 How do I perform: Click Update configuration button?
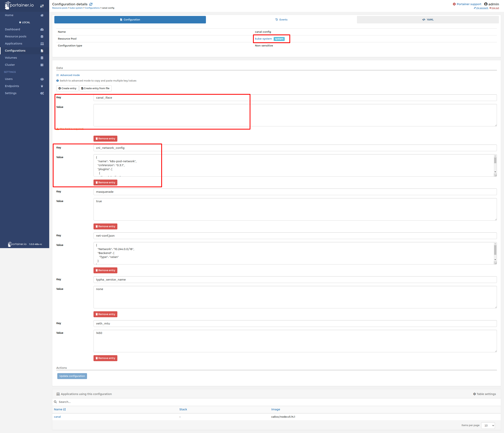tap(72, 376)
